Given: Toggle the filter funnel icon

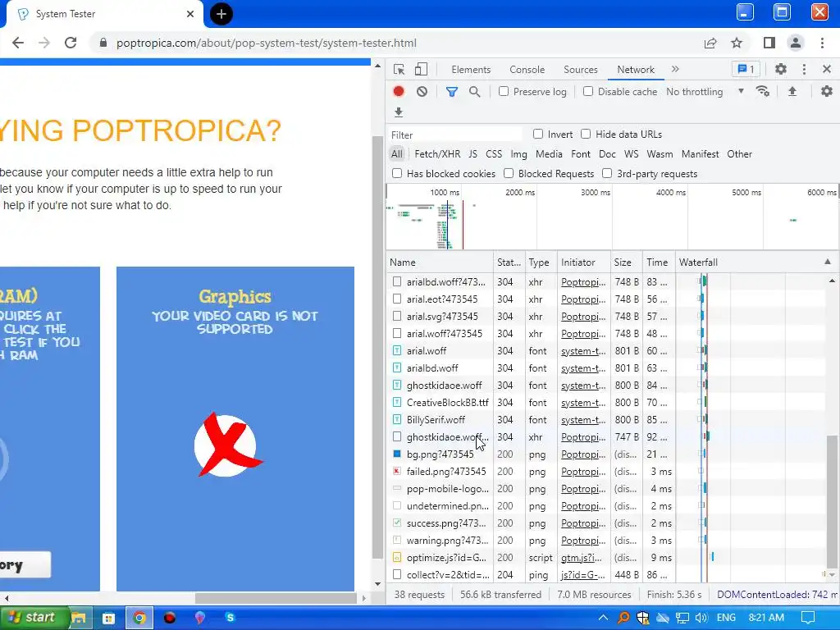Looking at the screenshot, I should pyautogui.click(x=452, y=92).
